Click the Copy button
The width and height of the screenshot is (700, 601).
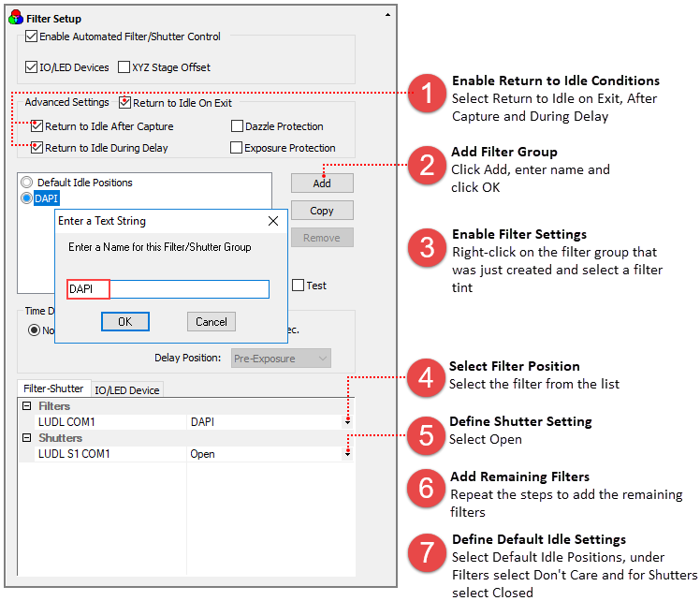point(321,211)
